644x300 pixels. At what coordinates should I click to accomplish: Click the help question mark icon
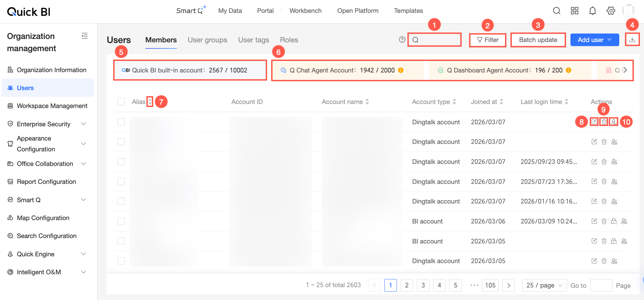pyautogui.click(x=402, y=40)
